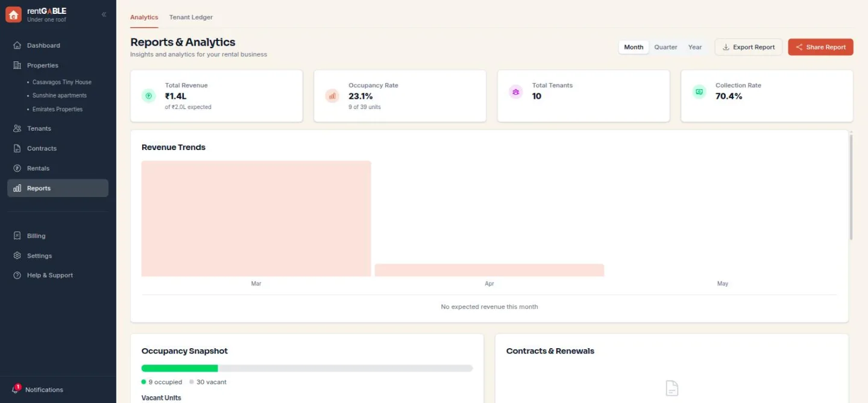Click the Notifications bell icon with badge
The width and height of the screenshot is (868, 403).
(x=16, y=389)
